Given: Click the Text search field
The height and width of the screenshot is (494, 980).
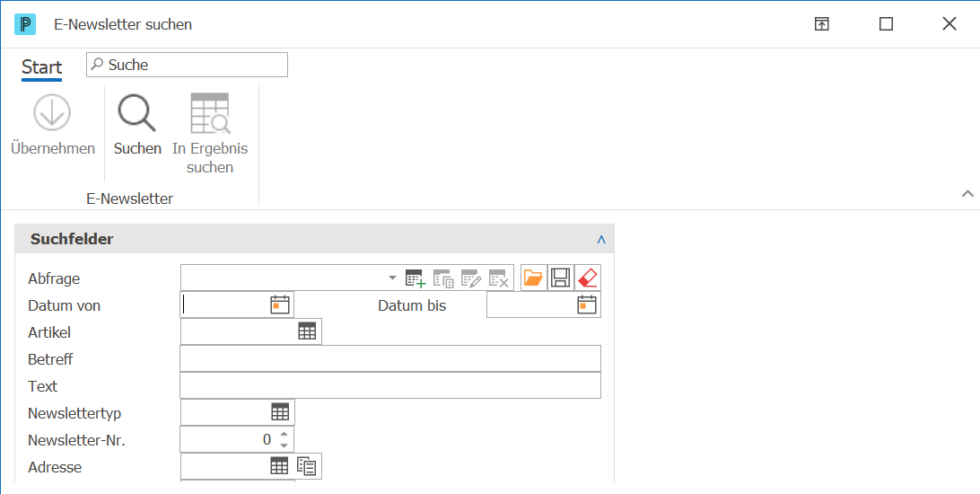Looking at the screenshot, I should pos(390,386).
